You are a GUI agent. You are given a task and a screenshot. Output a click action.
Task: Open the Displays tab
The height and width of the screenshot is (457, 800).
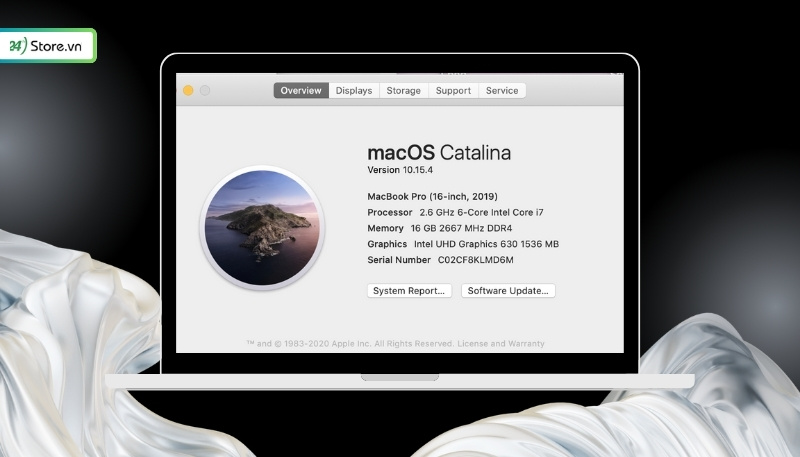tap(354, 90)
